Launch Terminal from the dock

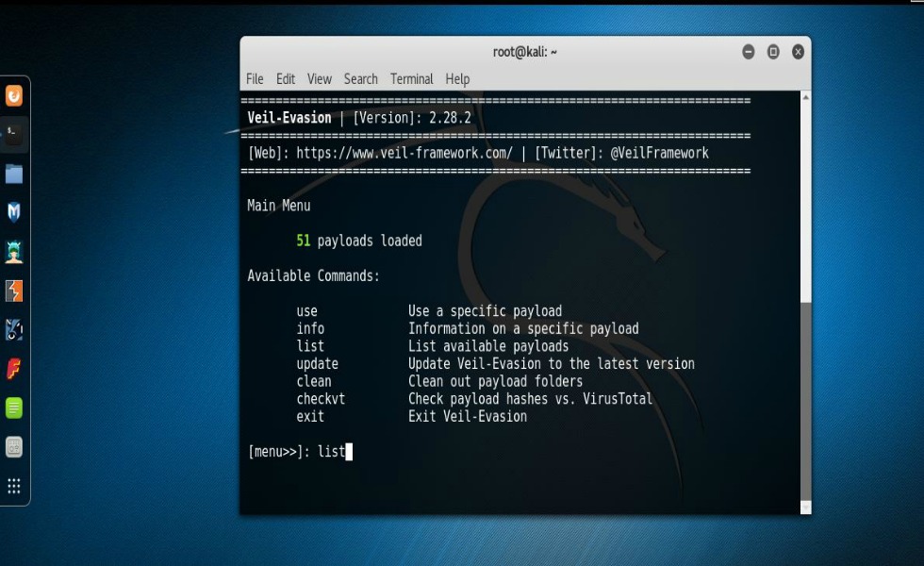(13, 134)
